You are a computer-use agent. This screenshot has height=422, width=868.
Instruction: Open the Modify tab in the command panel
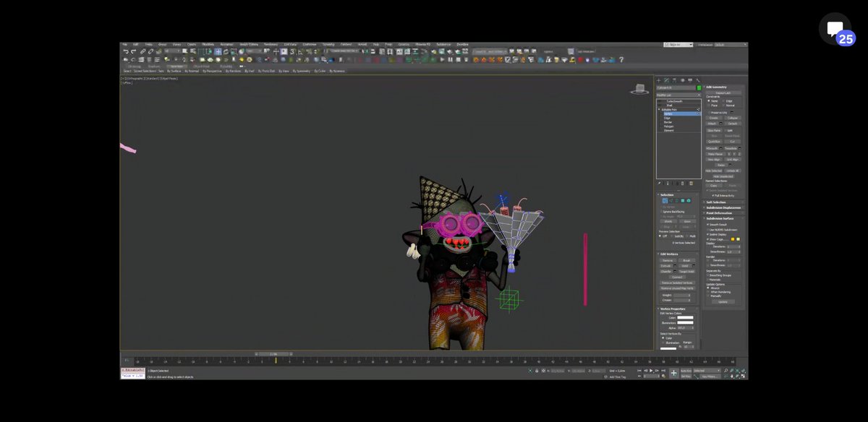pos(666,80)
